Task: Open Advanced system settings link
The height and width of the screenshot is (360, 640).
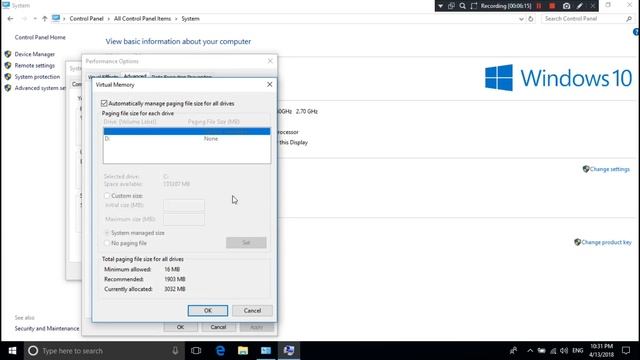Action: coord(40,88)
